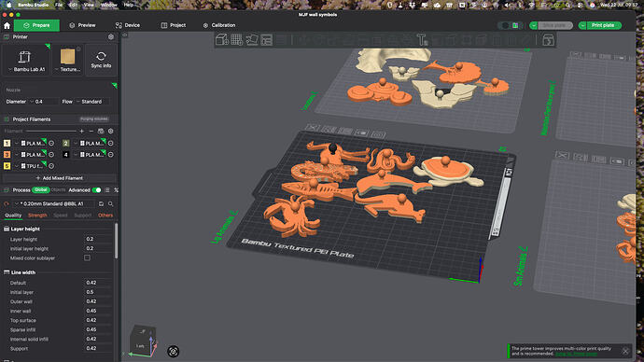This screenshot has width=644, height=362.
Task: Open the compare presets icon
Action: (117, 190)
